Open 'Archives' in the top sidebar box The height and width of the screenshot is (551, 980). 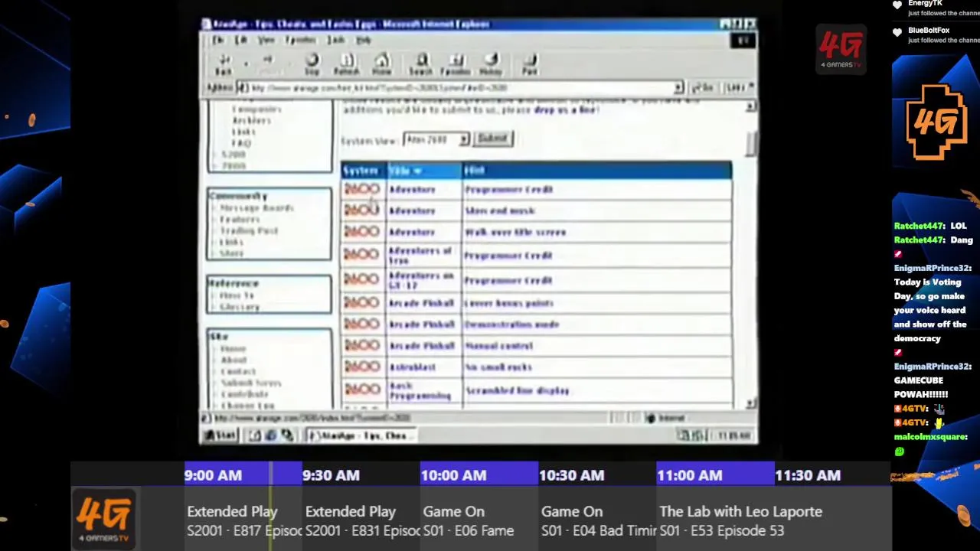click(251, 120)
